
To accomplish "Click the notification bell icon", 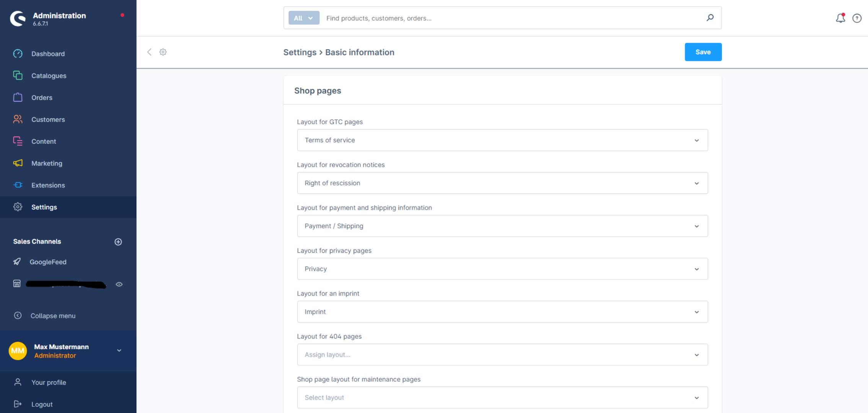I will [x=840, y=18].
